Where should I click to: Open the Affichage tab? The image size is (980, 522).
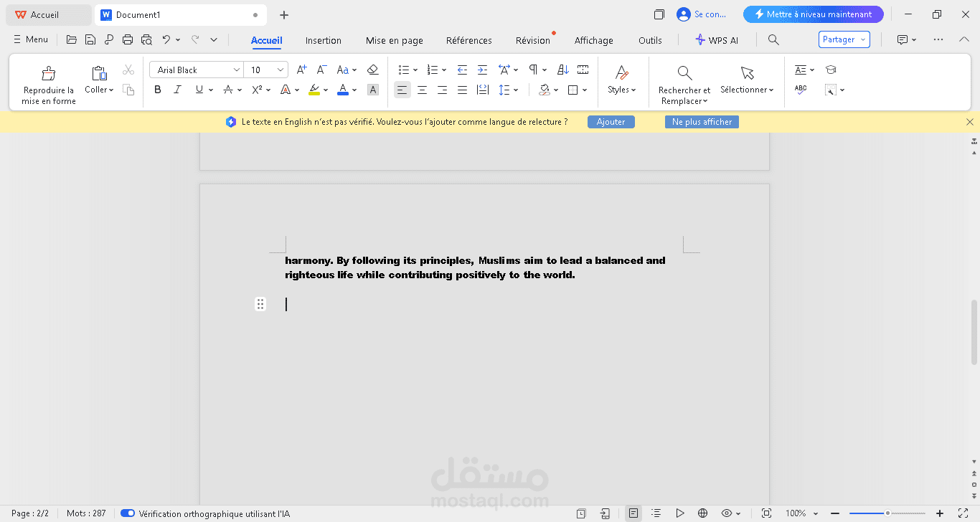(594, 40)
